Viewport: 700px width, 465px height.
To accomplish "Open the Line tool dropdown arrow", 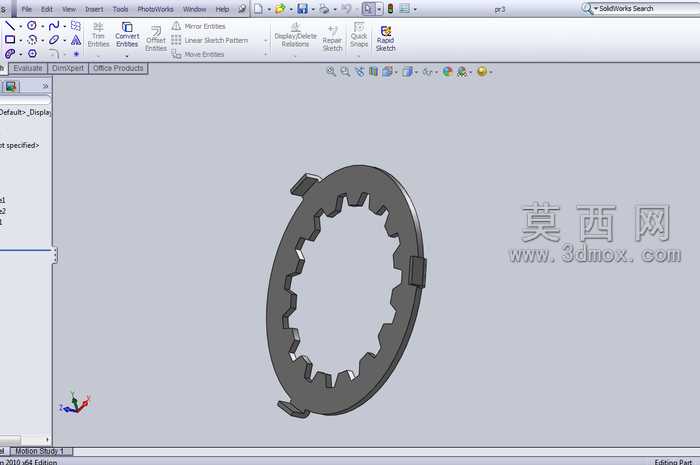I will [21, 26].
